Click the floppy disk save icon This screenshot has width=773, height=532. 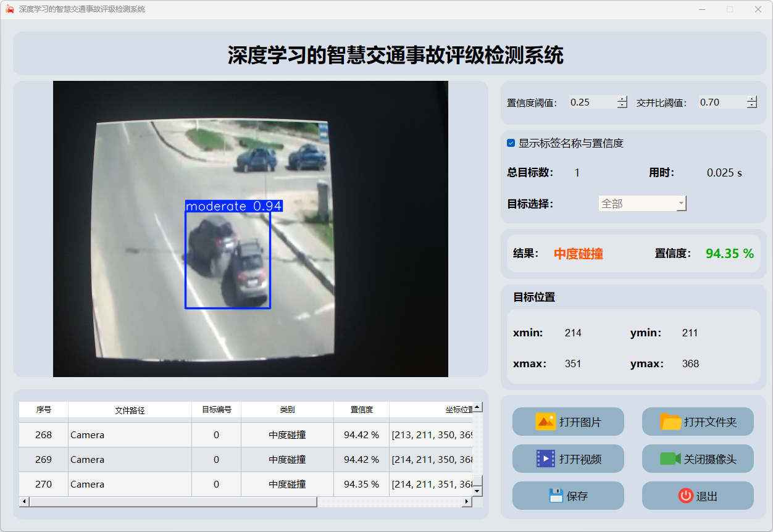click(556, 496)
